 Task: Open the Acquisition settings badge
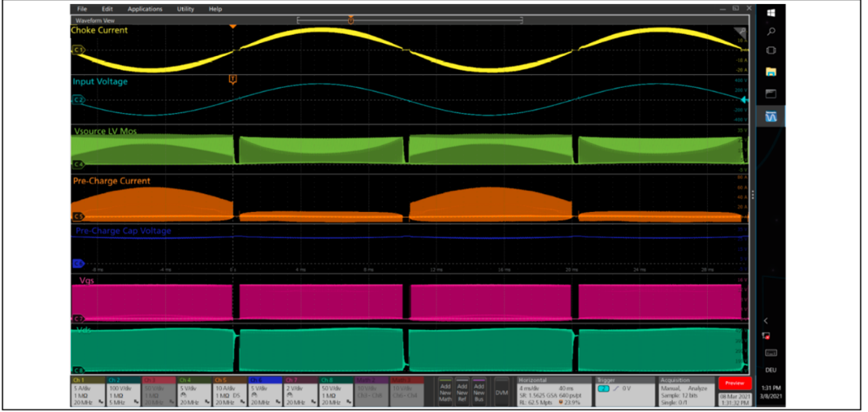tap(685, 391)
